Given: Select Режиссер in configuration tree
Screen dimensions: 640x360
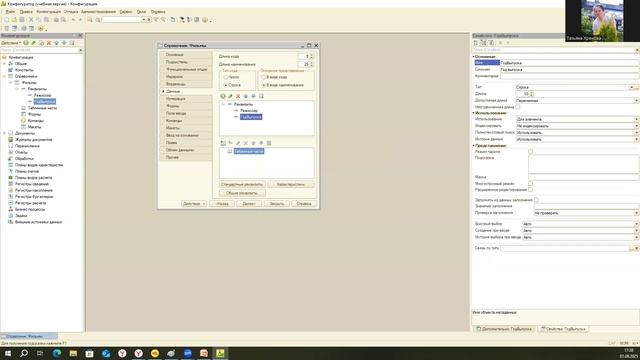Looking at the screenshot, I should (42, 95).
